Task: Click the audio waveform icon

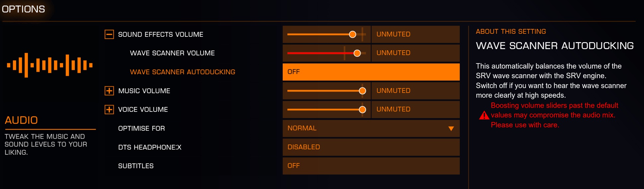Action: [50, 65]
